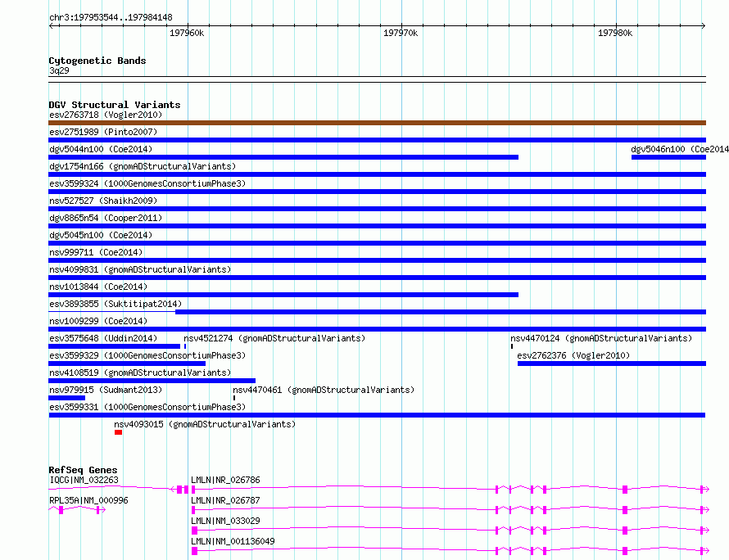
Task: Open the dgv5046n100 variant label
Action: pos(680,149)
